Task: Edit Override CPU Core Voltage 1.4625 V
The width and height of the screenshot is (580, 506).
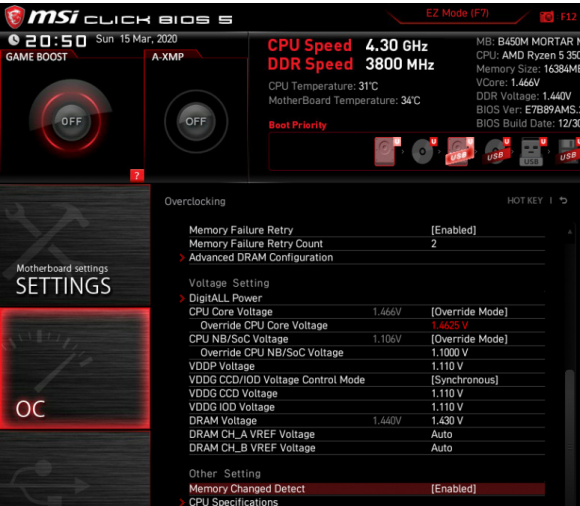Action: (449, 325)
